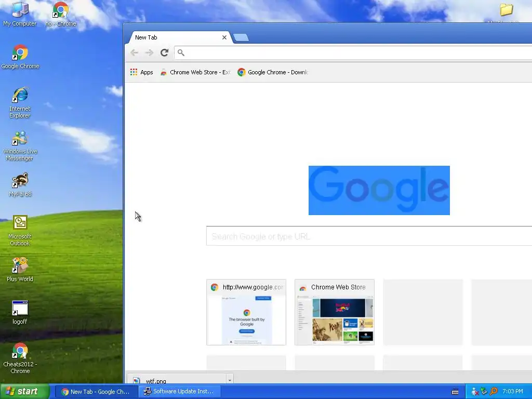The width and height of the screenshot is (532, 399).
Task: Click the wtf.png file icon in the downloads bar
Action: 137,381
